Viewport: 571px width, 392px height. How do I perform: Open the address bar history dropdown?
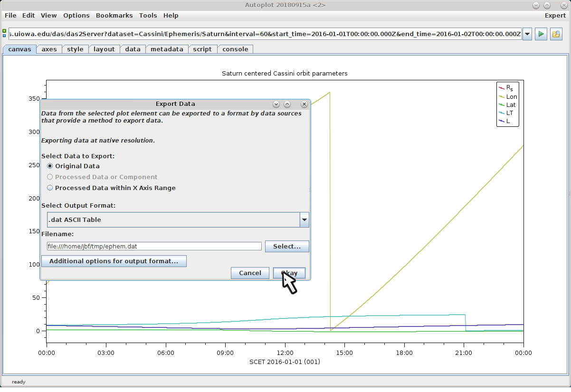(527, 34)
